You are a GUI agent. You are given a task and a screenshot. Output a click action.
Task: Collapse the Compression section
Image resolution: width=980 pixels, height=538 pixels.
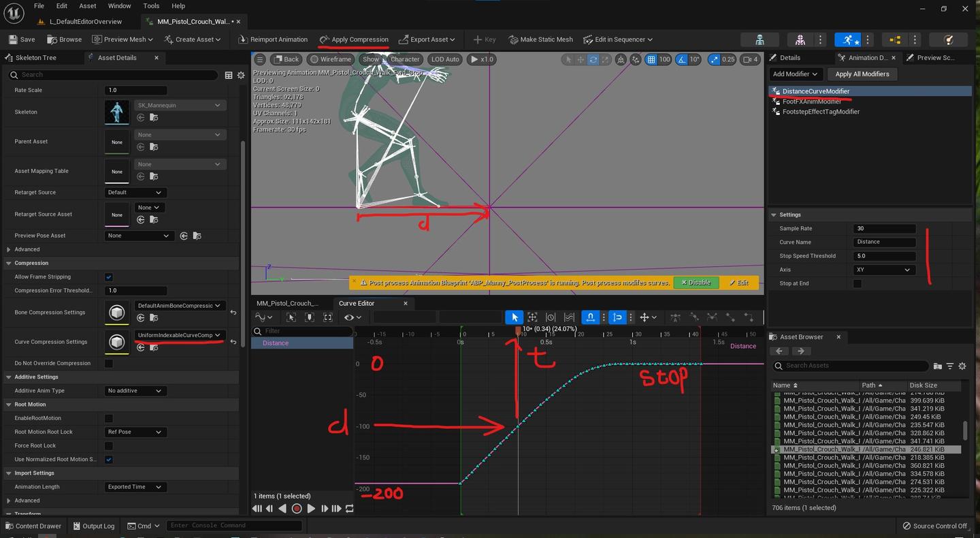click(x=8, y=263)
